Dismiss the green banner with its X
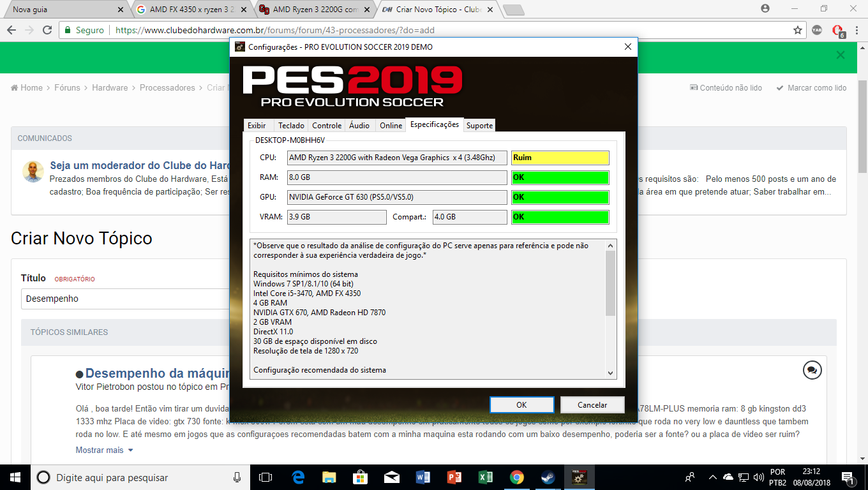Image resolution: width=868 pixels, height=490 pixels. (841, 55)
